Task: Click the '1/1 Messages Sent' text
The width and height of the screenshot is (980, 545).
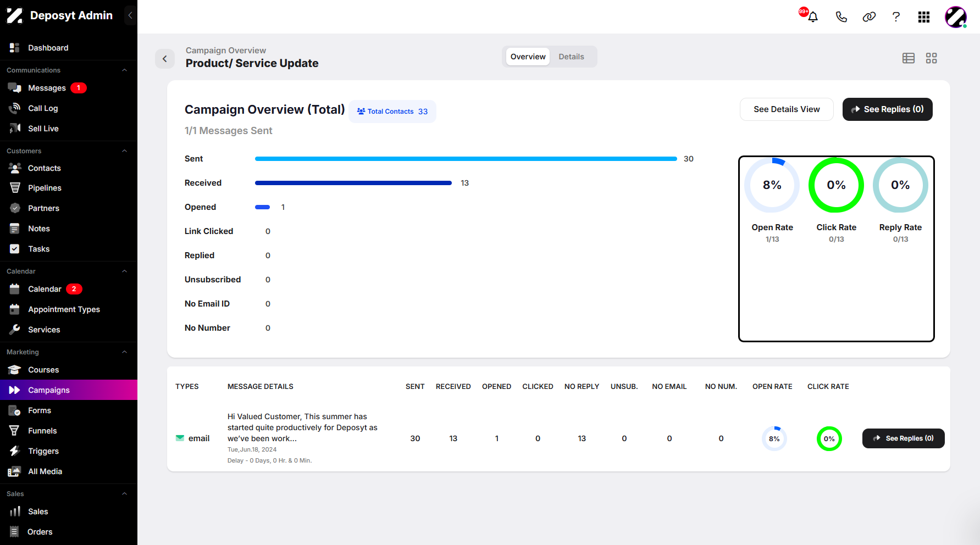Action: pyautogui.click(x=229, y=131)
